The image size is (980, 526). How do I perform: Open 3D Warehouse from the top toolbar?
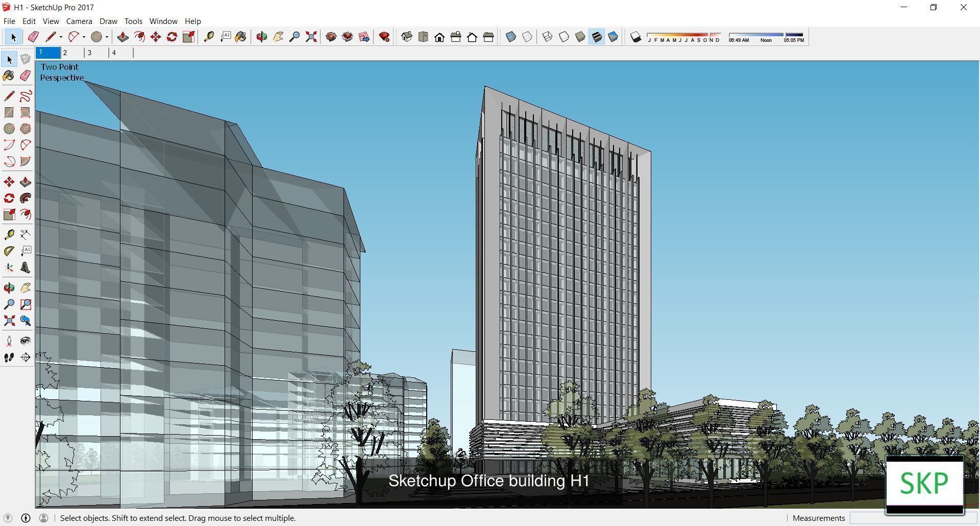[x=331, y=37]
